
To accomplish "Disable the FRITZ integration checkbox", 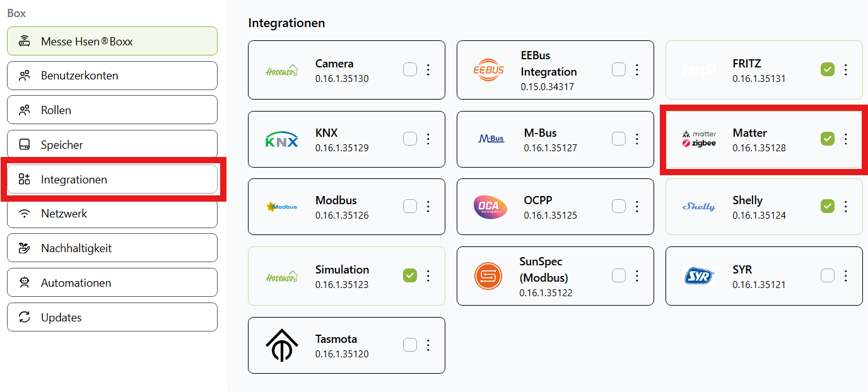I will click(x=828, y=70).
